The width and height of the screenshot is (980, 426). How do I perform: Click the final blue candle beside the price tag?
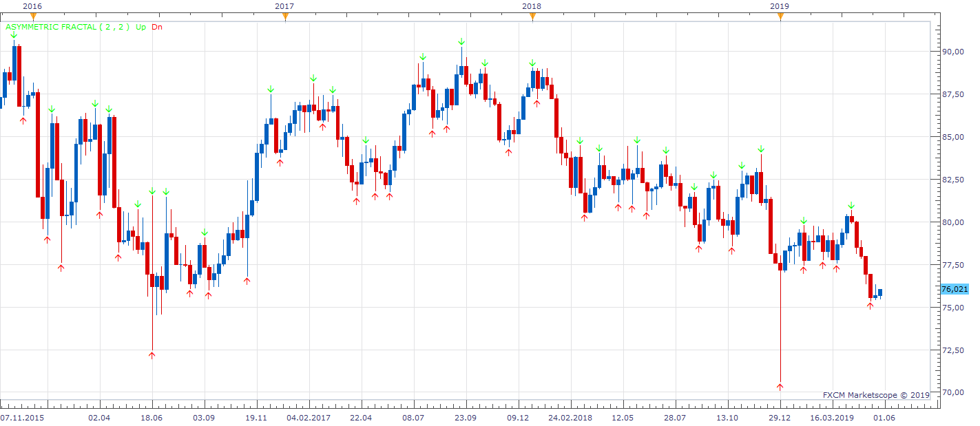(x=879, y=293)
